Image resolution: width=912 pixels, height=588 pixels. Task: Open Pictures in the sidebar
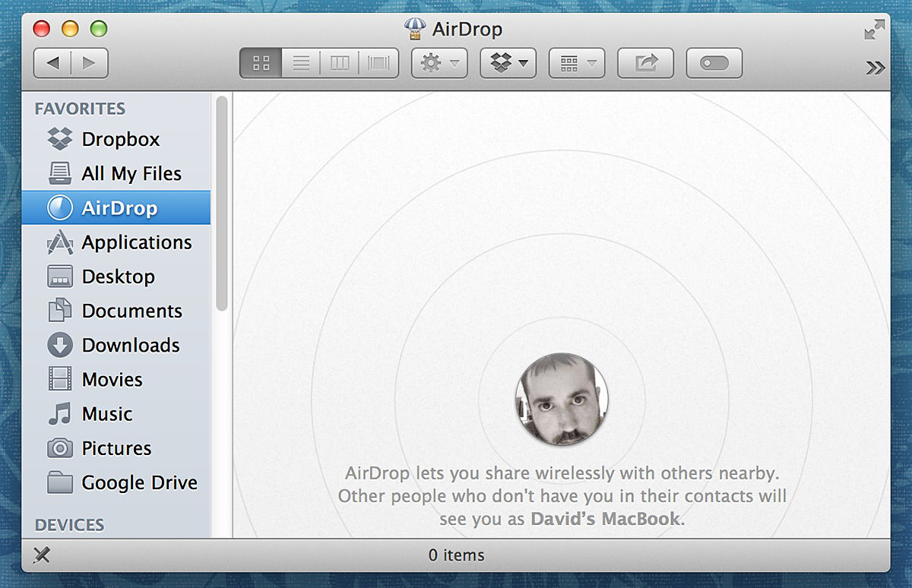[116, 448]
